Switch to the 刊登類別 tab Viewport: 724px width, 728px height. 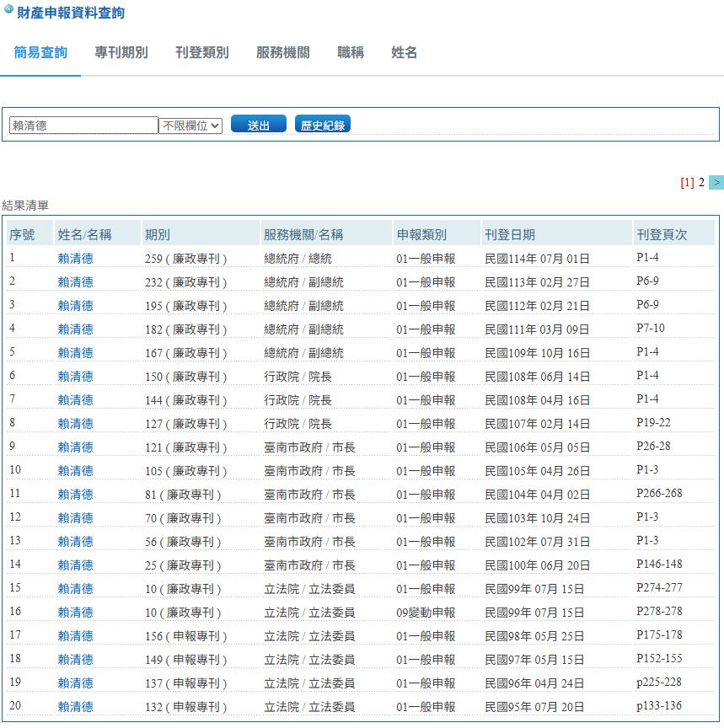pyautogui.click(x=202, y=52)
